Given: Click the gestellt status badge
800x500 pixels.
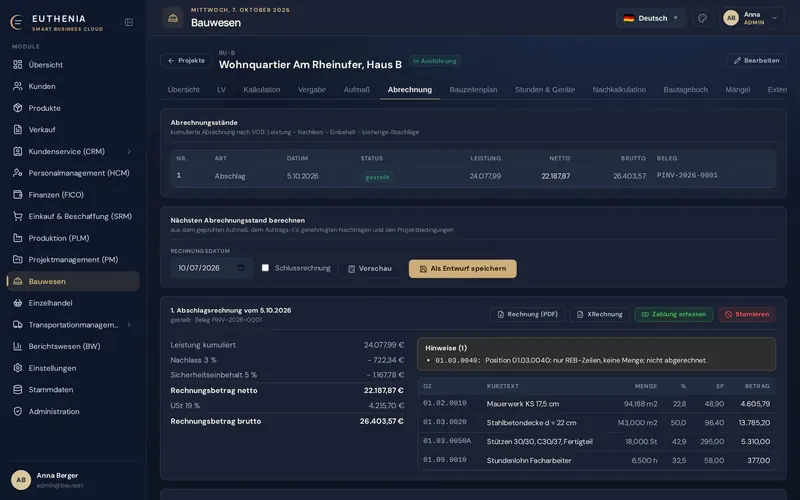Looking at the screenshot, I should coord(377,177).
